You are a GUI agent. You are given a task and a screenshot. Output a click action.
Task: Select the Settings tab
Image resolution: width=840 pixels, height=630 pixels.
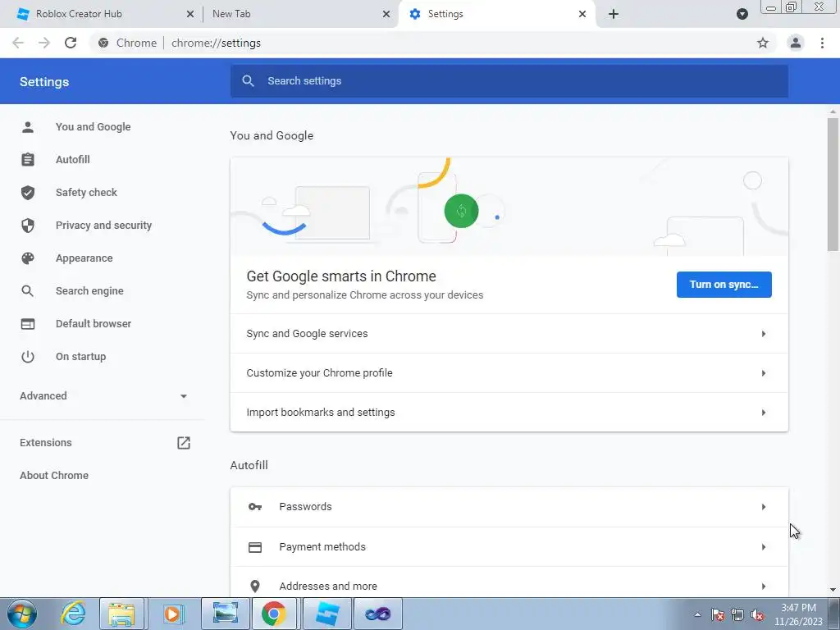tap(497, 14)
